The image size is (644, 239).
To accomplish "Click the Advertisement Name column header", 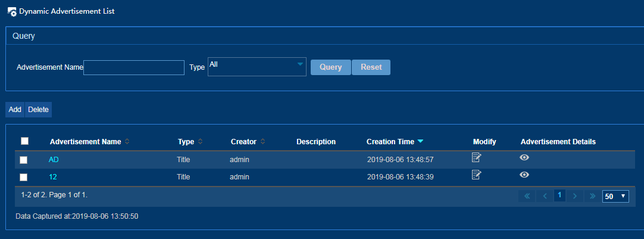I will point(86,141).
